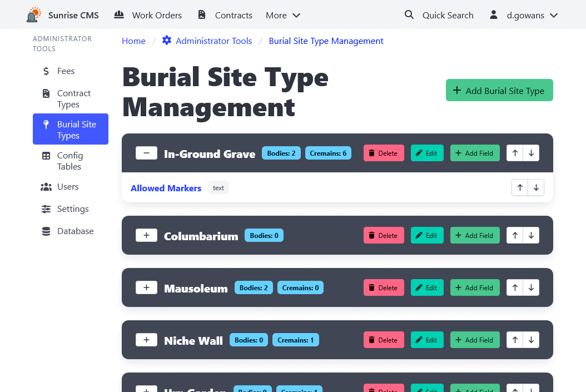Move Niche Wall down
This screenshot has width=586, height=392.
531,340
